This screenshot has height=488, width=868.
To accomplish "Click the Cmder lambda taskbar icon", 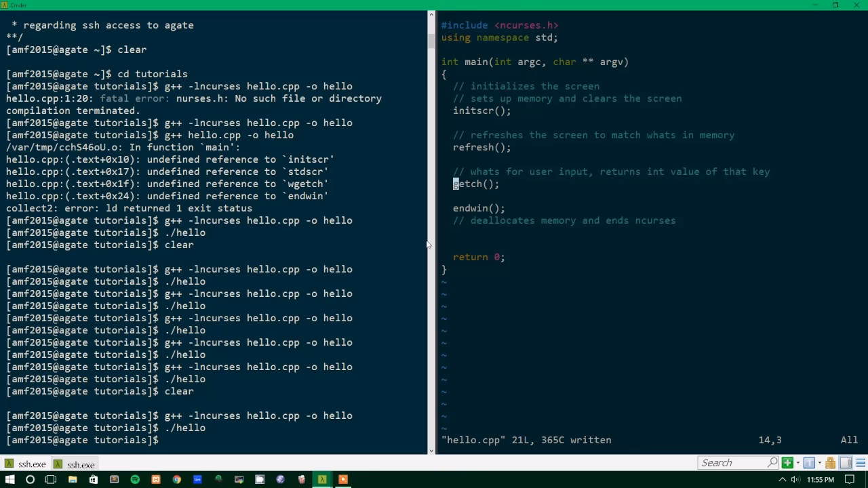I will click(x=322, y=479).
